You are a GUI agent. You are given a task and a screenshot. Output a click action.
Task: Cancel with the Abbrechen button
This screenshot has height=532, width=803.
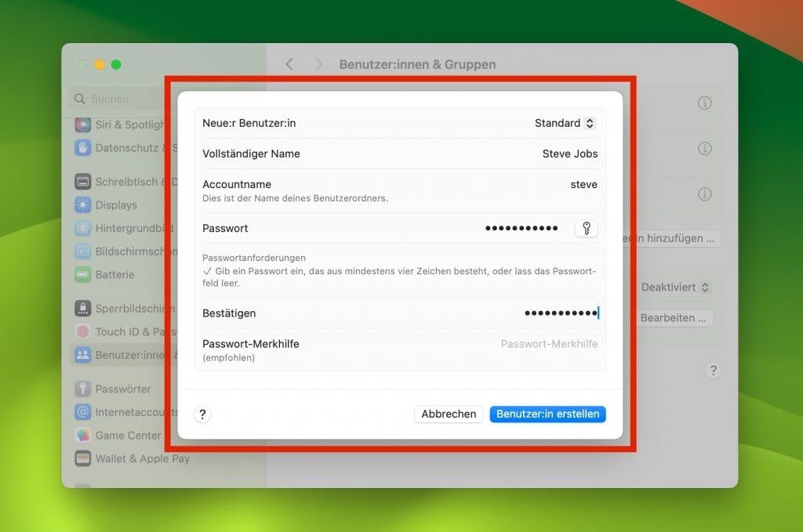(x=448, y=414)
